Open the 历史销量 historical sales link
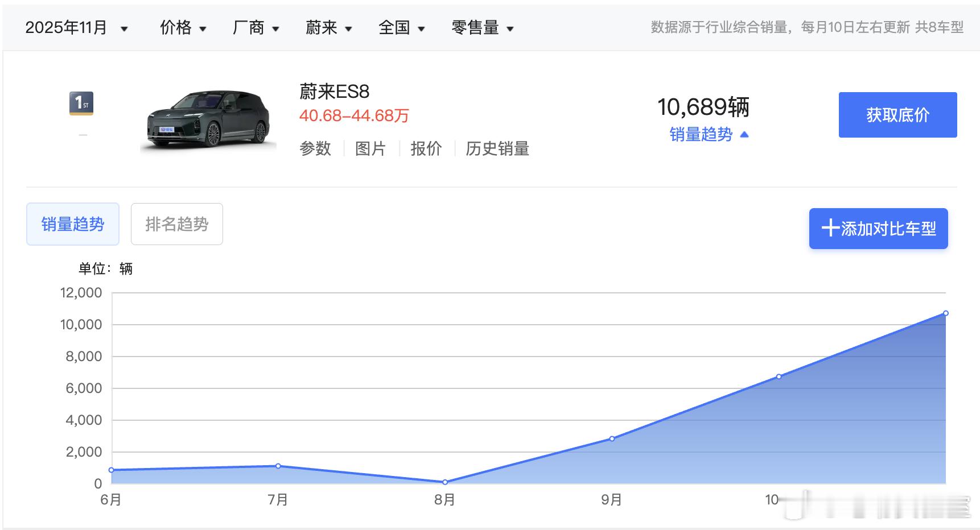This screenshot has width=980, height=530. tap(497, 149)
